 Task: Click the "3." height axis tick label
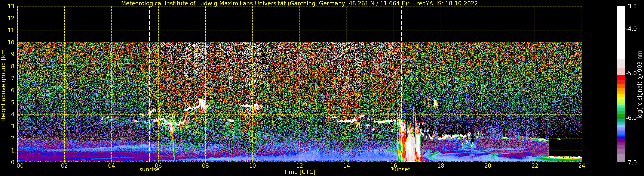point(13,127)
